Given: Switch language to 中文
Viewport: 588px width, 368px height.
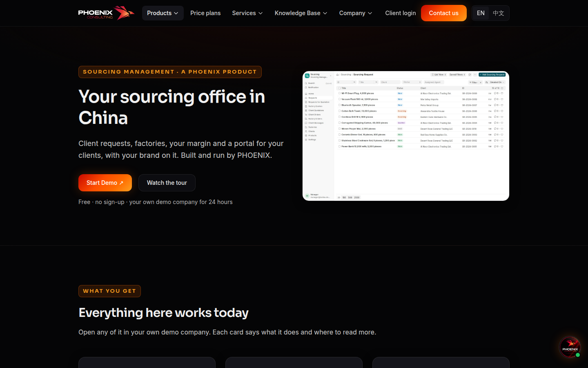Looking at the screenshot, I should 498,13.
